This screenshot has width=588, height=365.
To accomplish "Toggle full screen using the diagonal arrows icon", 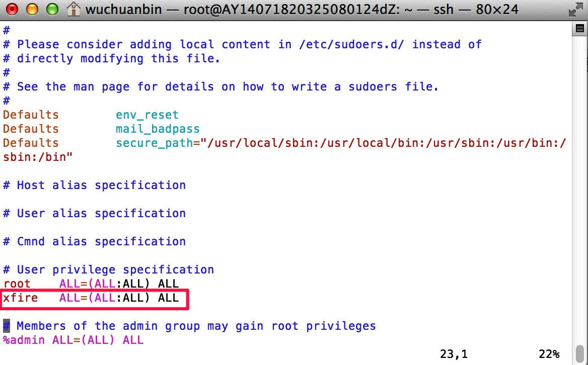I will pyautogui.click(x=575, y=10).
